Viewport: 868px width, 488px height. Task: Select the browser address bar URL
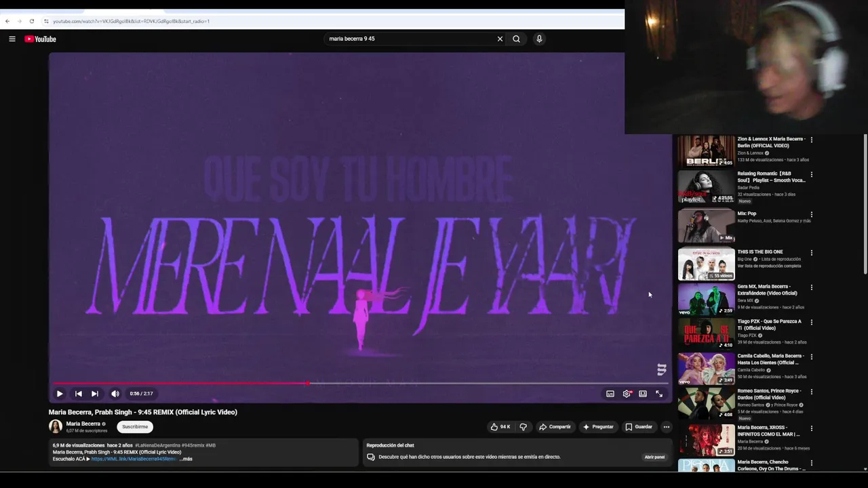[131, 21]
